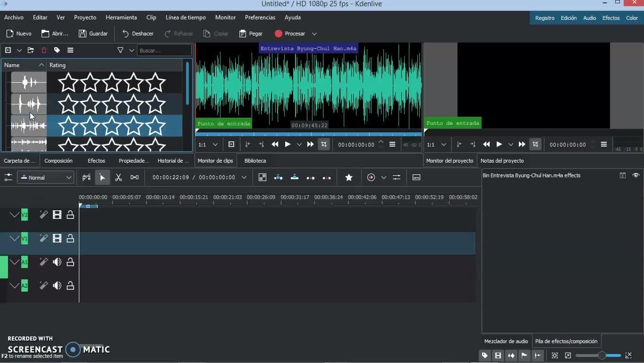Play the clip monitor
The height and width of the screenshot is (363, 644).
288,144
